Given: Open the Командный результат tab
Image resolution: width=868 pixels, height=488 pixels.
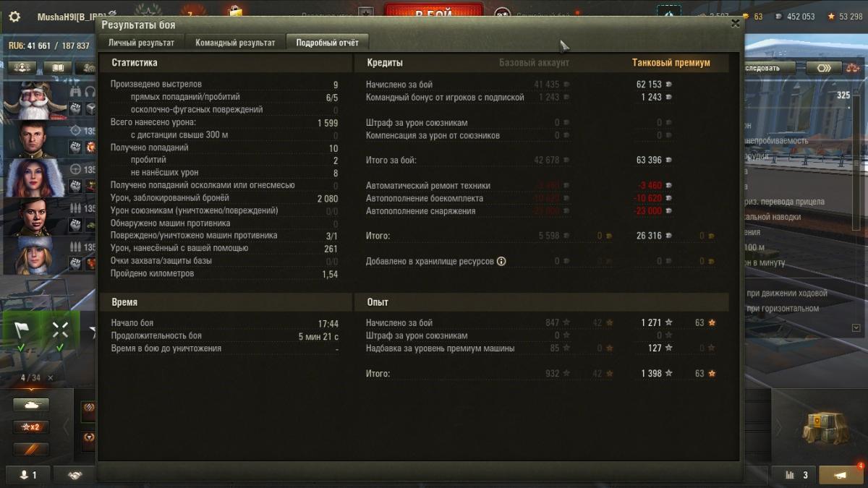Looking at the screenshot, I should click(x=235, y=43).
